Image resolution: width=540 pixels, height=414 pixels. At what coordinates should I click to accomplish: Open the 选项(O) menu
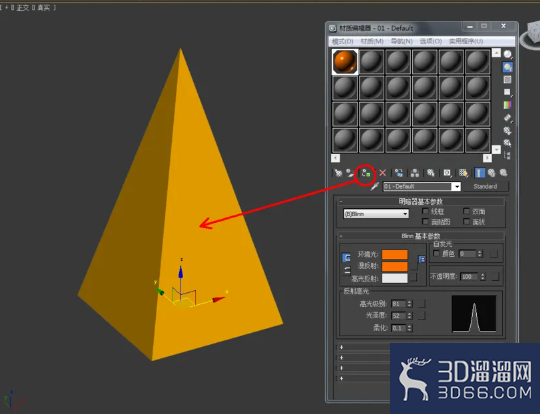point(430,41)
